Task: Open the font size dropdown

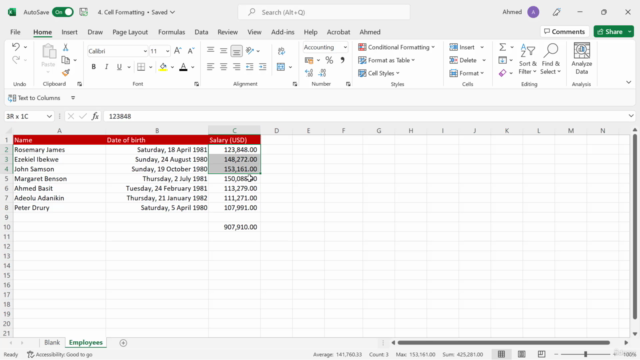Action: (x=167, y=51)
